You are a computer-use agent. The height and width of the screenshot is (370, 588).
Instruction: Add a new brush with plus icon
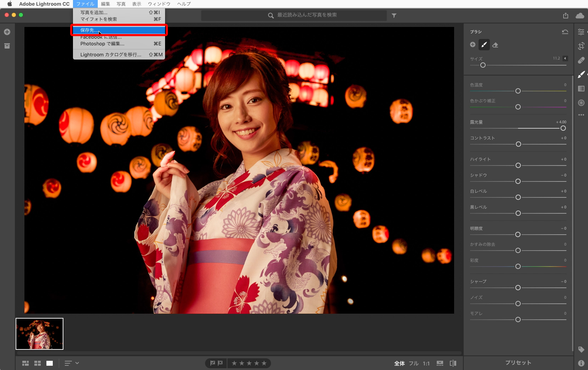[473, 45]
